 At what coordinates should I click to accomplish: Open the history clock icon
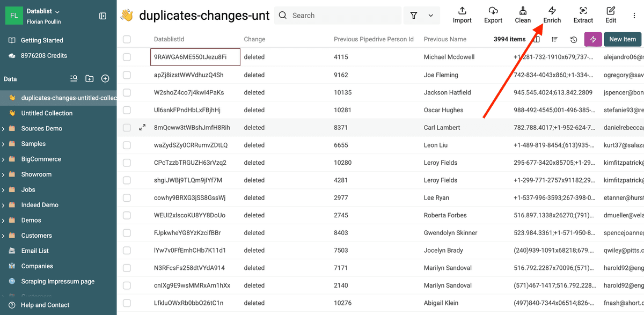[x=574, y=39]
